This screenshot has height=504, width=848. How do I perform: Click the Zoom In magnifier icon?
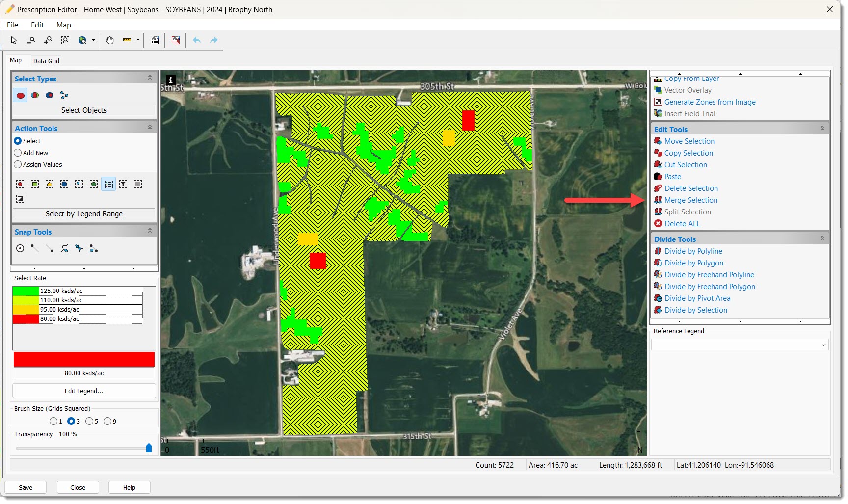[48, 40]
